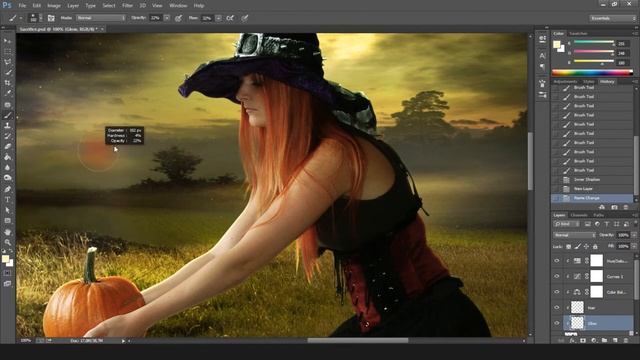The width and height of the screenshot is (640, 360).
Task: Open the File menu
Action: coord(22,6)
